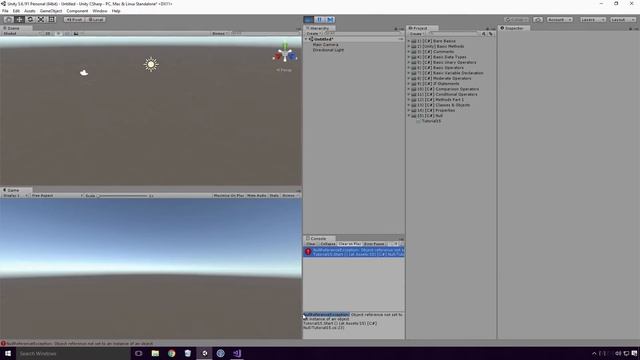Select the Rect transform tool

click(x=52, y=20)
